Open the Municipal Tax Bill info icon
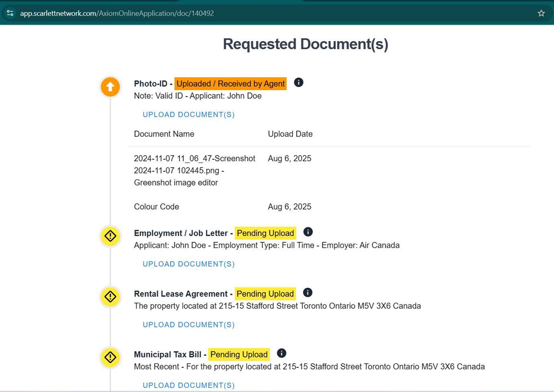 click(x=281, y=353)
